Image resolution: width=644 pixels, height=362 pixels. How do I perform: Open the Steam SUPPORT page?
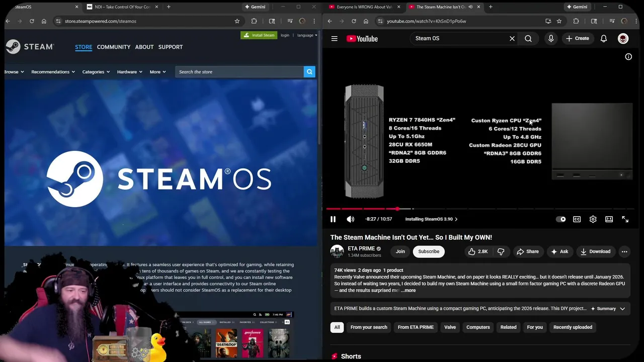click(x=171, y=47)
